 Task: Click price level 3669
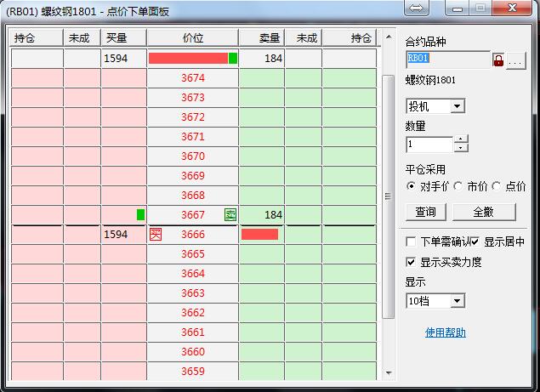click(193, 176)
